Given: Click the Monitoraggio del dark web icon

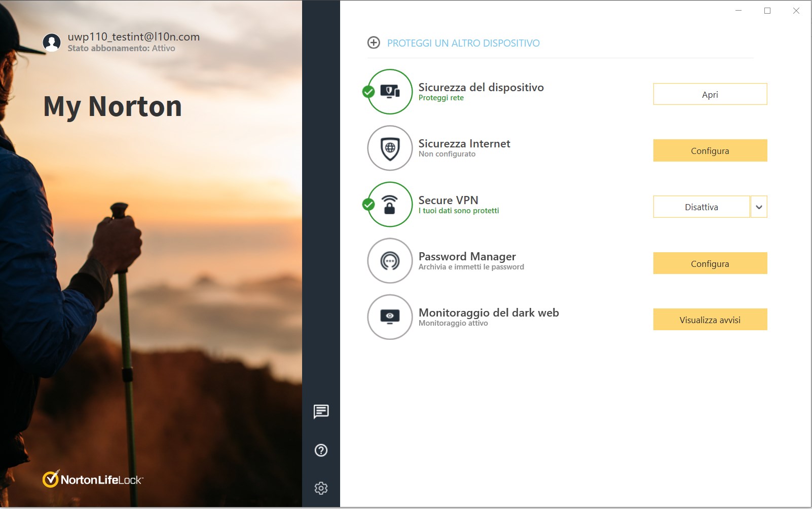Looking at the screenshot, I should point(390,317).
